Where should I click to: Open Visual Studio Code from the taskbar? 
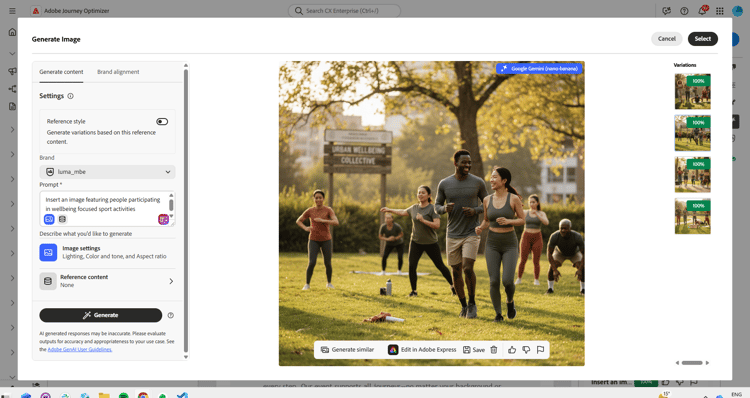pos(182,395)
